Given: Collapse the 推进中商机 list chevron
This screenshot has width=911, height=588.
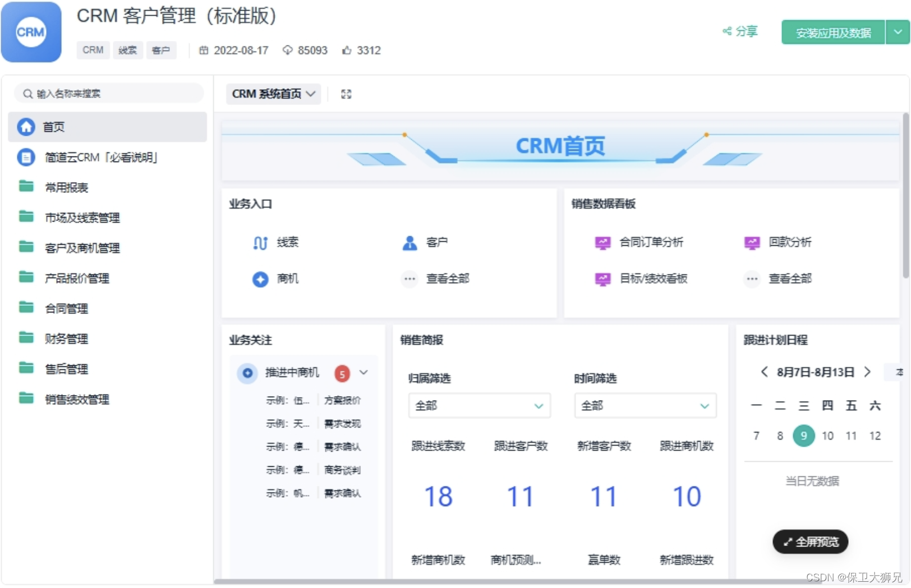Looking at the screenshot, I should 364,372.
